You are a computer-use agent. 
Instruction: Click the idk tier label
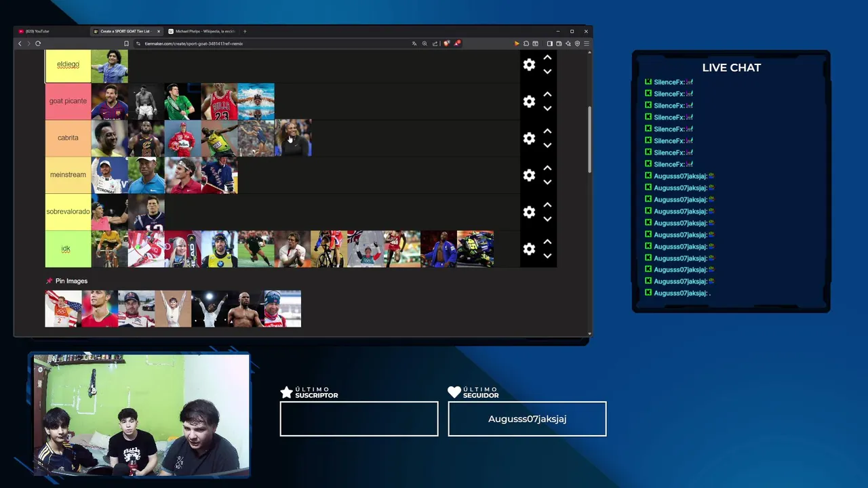(68, 249)
